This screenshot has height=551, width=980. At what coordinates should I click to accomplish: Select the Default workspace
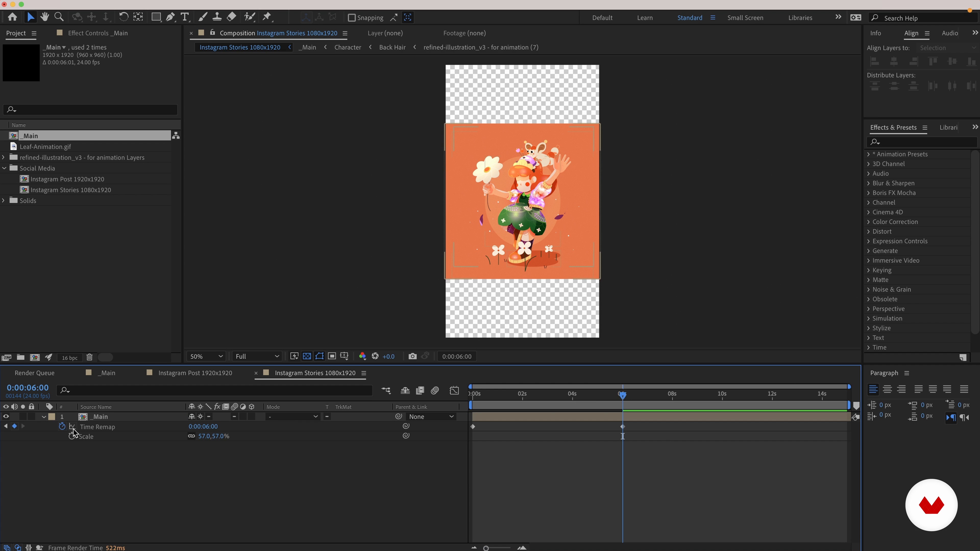tap(602, 18)
